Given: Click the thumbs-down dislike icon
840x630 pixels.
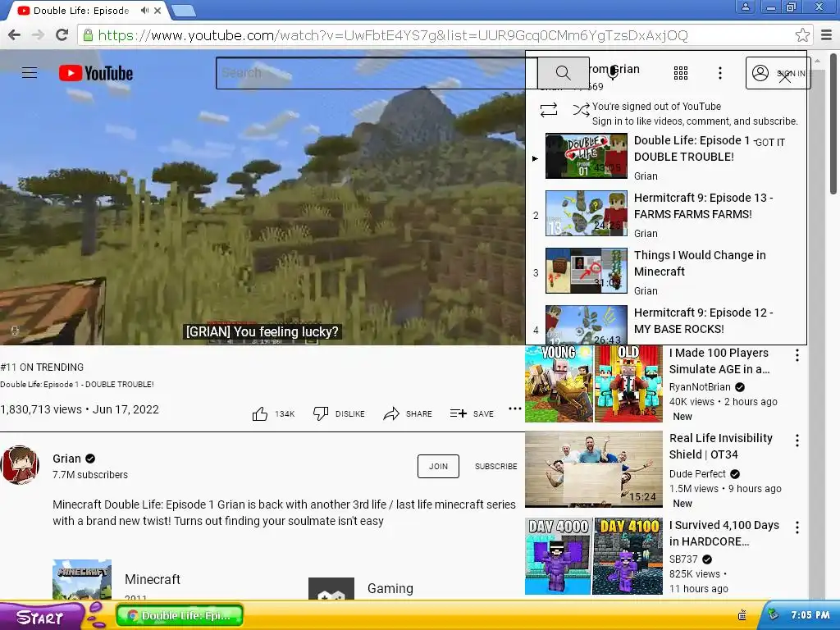Looking at the screenshot, I should (x=321, y=413).
